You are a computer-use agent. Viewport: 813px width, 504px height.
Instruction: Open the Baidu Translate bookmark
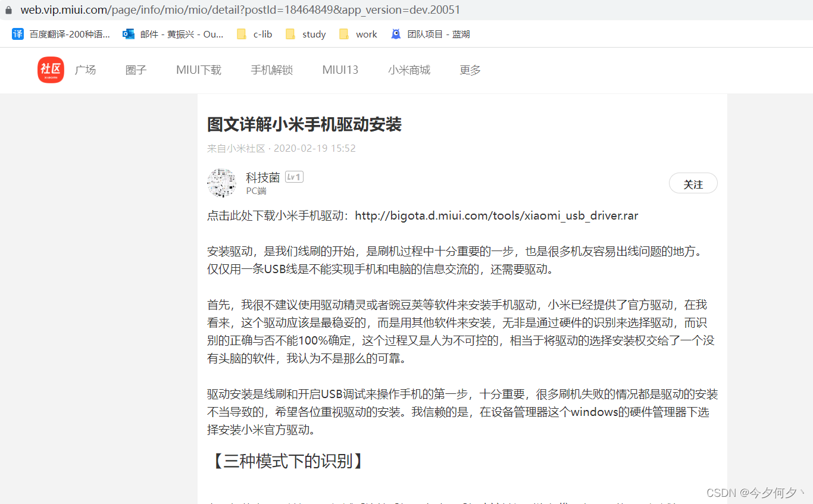point(61,34)
